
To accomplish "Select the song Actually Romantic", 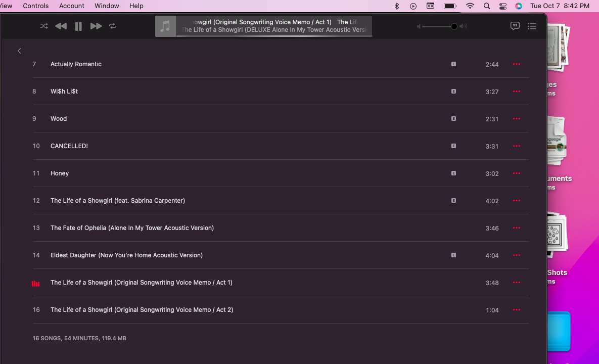I will pos(76,64).
